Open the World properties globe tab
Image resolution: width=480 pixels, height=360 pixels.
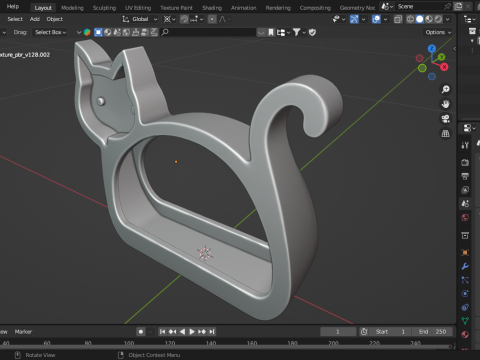coord(465,217)
